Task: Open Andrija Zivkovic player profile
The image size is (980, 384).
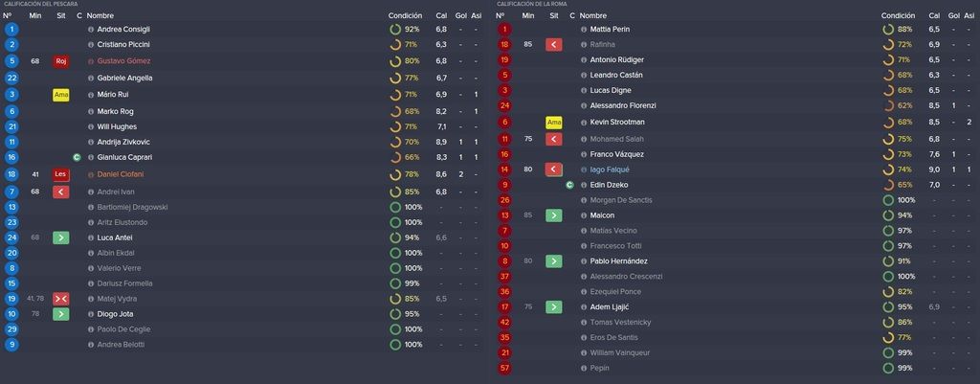Action: pyautogui.click(x=123, y=142)
